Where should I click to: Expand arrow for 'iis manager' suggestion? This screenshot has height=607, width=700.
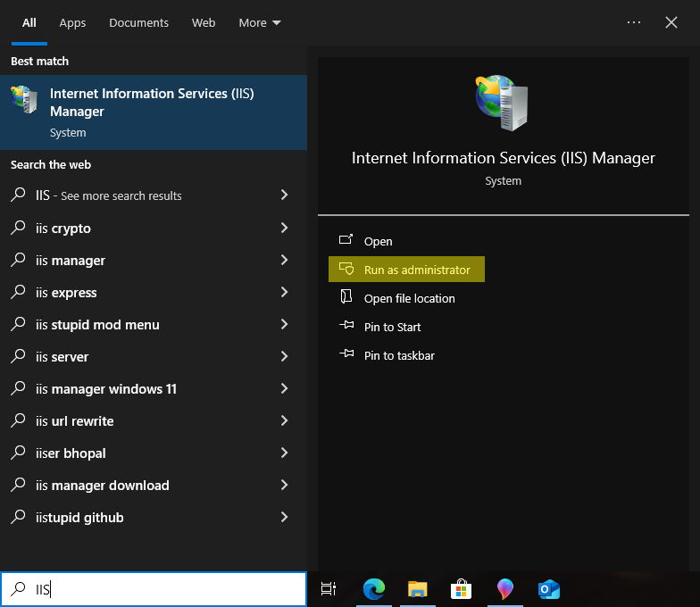pyautogui.click(x=284, y=260)
